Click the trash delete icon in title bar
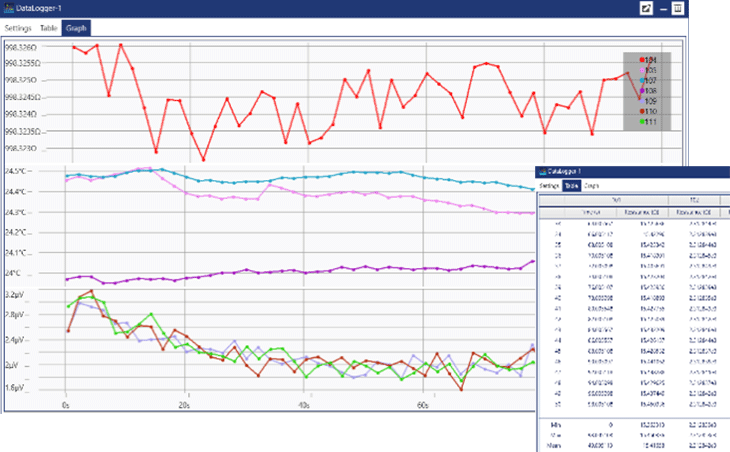This screenshot has width=730, height=452. tap(678, 8)
